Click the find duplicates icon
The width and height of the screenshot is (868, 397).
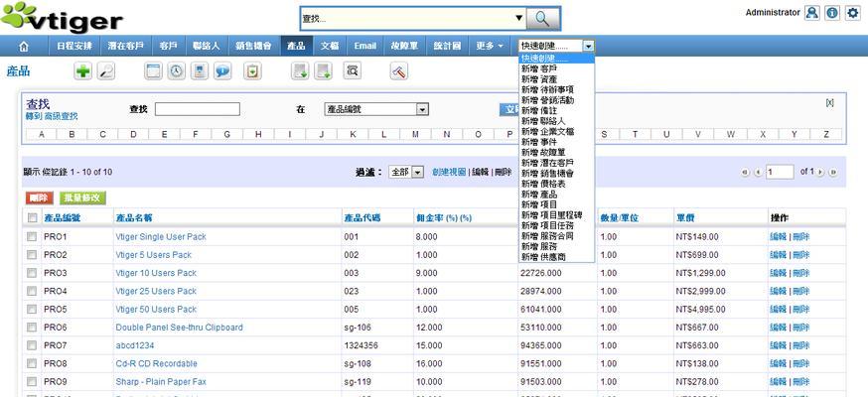[x=353, y=71]
